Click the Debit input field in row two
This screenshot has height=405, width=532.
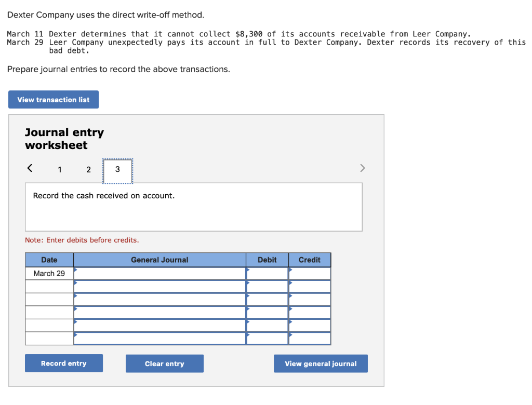coord(267,286)
